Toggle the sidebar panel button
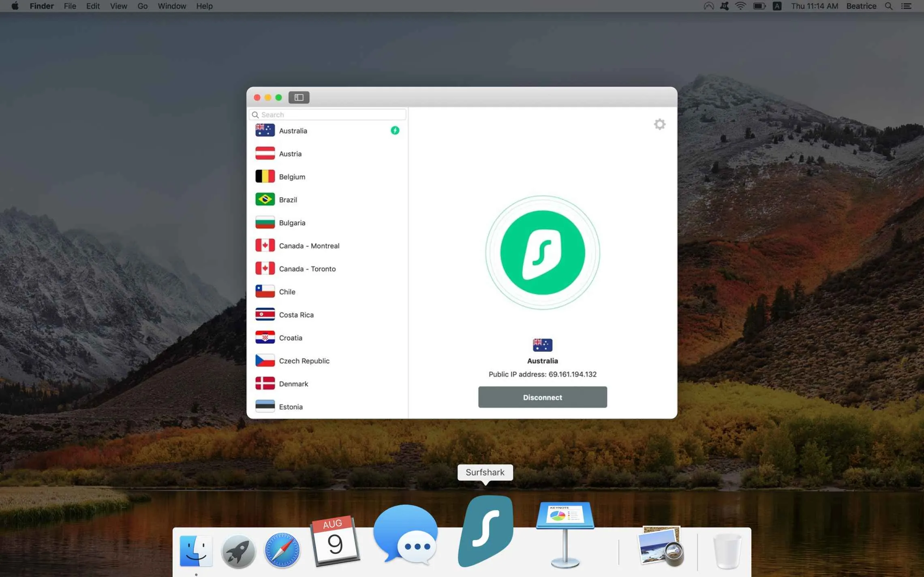The image size is (924, 577). 299,97
